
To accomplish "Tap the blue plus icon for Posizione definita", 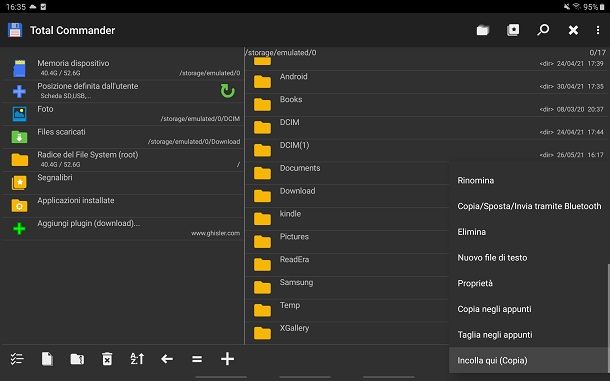I will pyautogui.click(x=19, y=91).
